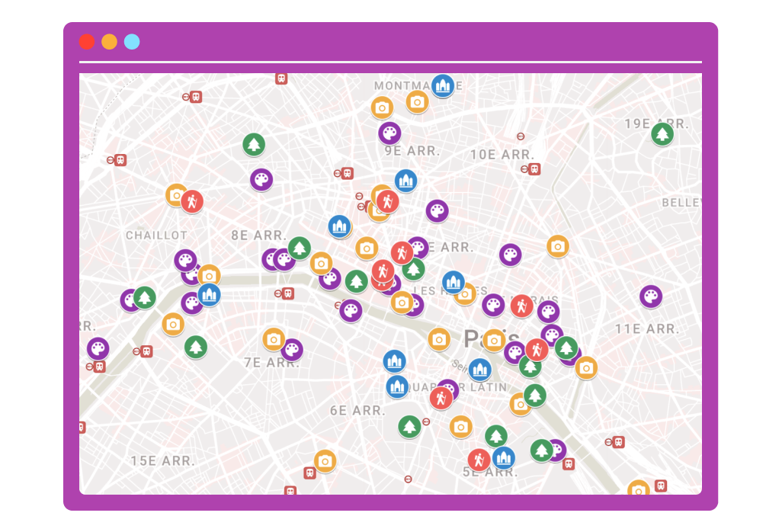Viewport: 782px width, 532px height.
Task: Select the purple palette marker above 9E ARR.
Action: (389, 133)
